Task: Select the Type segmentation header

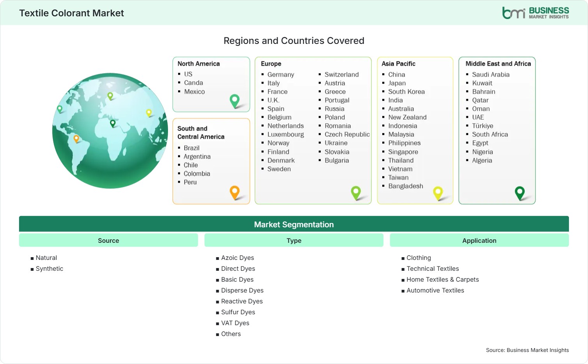Action: (294, 240)
